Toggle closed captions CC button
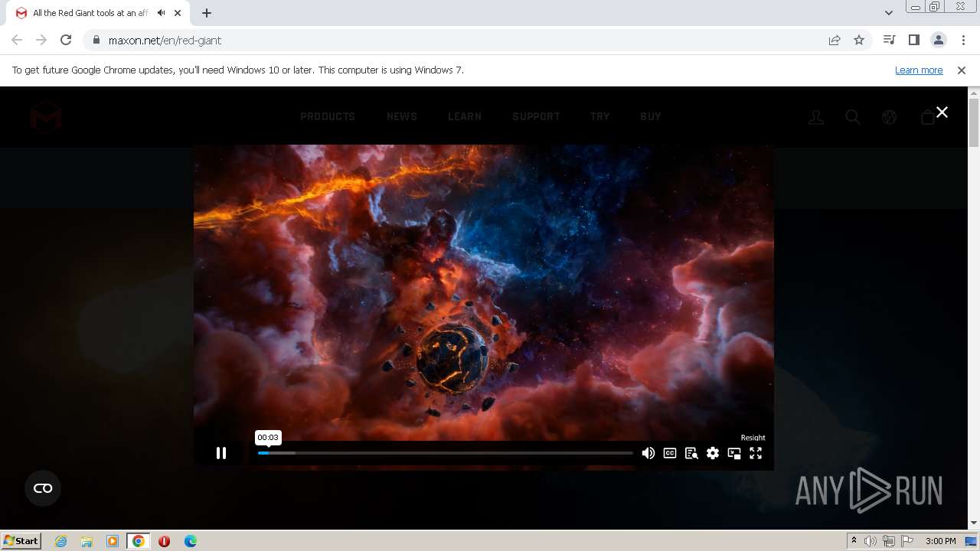 670,453
